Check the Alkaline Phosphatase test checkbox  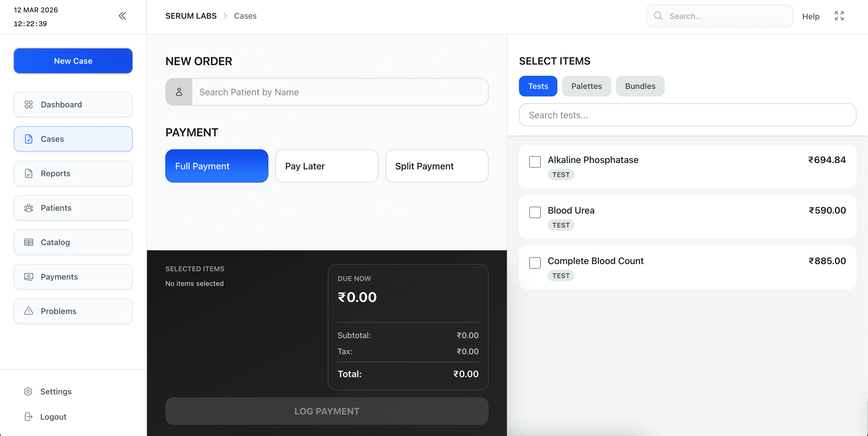tap(535, 162)
